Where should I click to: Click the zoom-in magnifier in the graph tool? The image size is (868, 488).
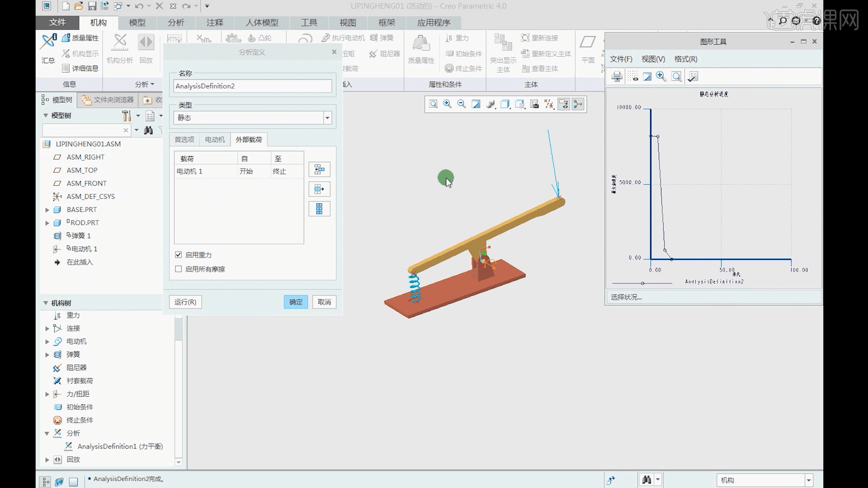(661, 77)
